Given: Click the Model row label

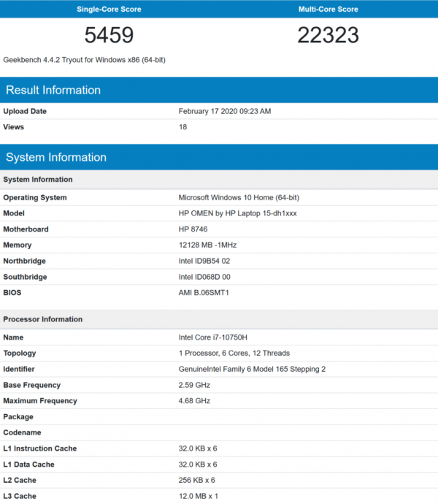Looking at the screenshot, I should pos(14,213).
